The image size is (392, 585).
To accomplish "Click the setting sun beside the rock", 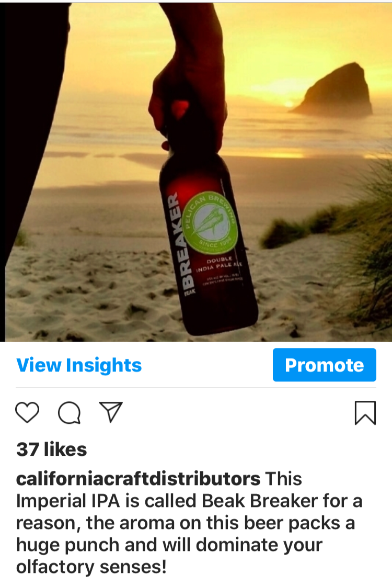I will click(x=290, y=104).
